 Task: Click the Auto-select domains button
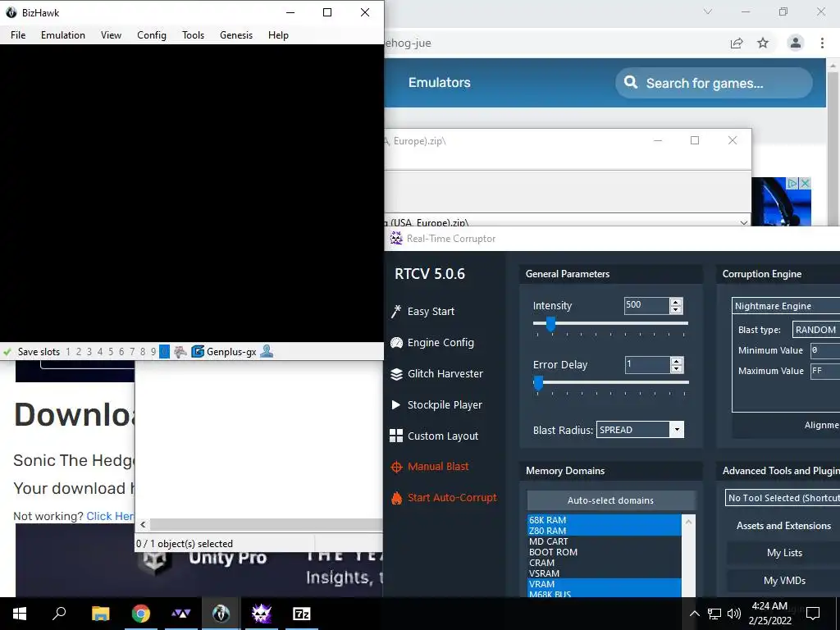[610, 500]
